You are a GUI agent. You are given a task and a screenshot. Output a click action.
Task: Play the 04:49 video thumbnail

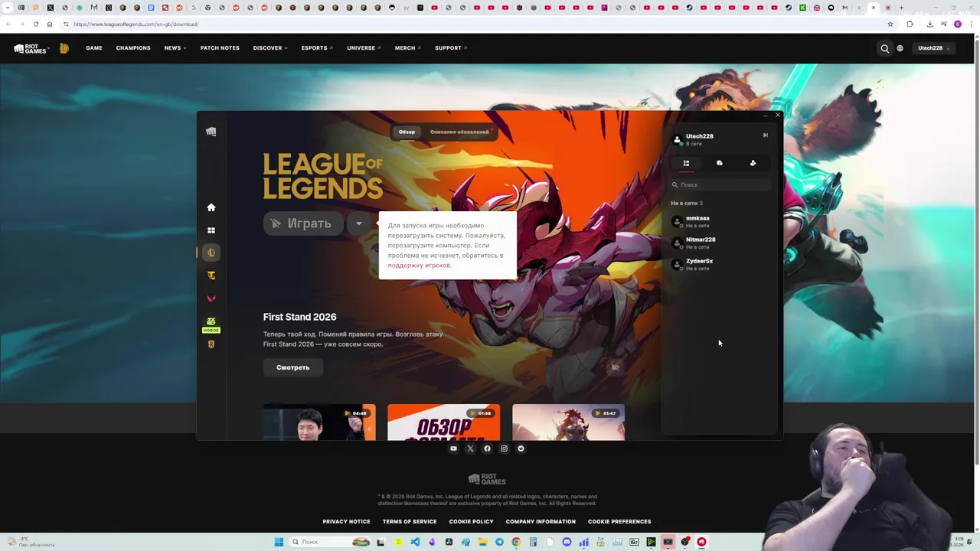coord(319,422)
